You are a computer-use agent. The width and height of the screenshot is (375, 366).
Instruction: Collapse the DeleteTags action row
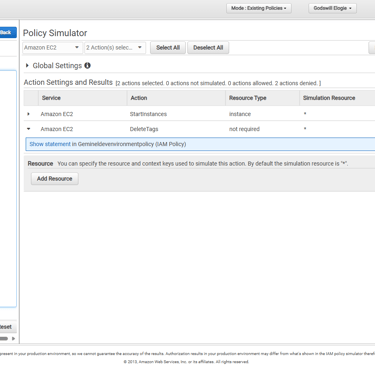point(28,129)
